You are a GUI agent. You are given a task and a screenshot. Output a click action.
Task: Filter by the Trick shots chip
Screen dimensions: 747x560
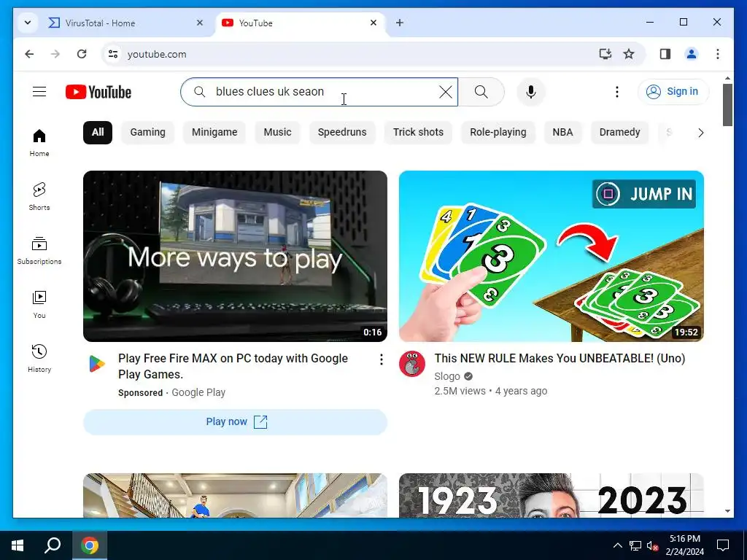(x=418, y=132)
